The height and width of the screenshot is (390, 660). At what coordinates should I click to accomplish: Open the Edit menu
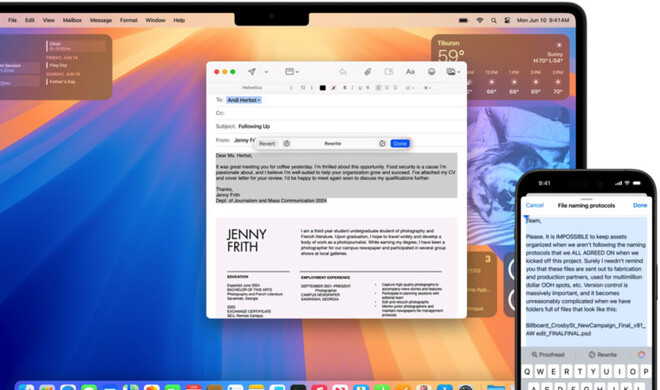[x=29, y=20]
